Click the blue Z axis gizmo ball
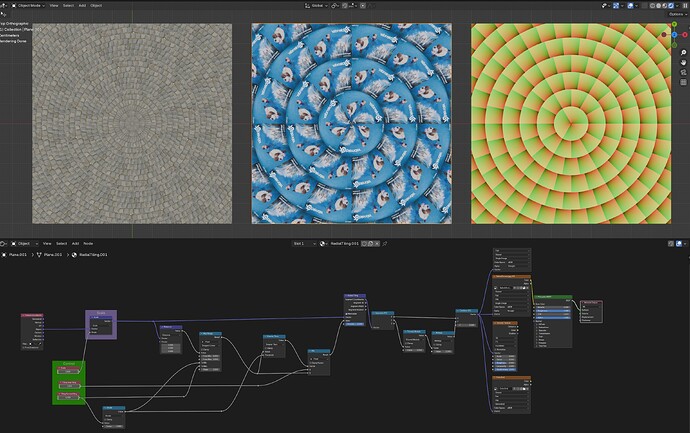 (674, 34)
